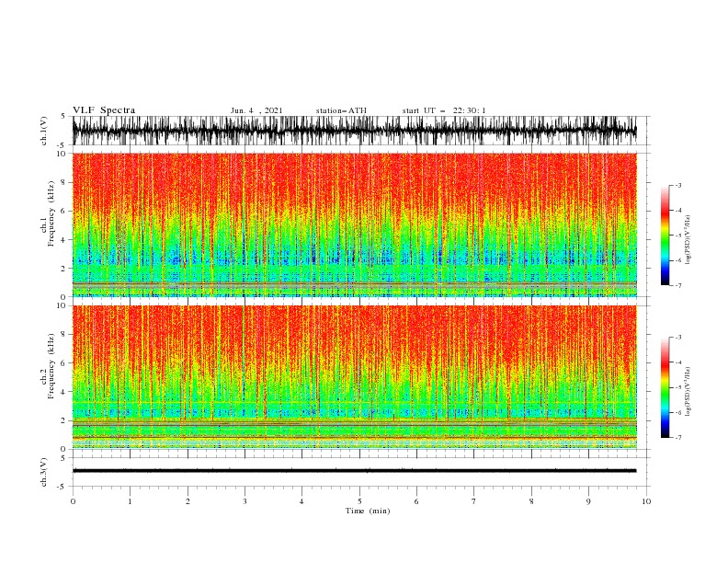728x563 pixels.
Task: Click the "ch.3(V)" axis label
Action: tap(44, 472)
